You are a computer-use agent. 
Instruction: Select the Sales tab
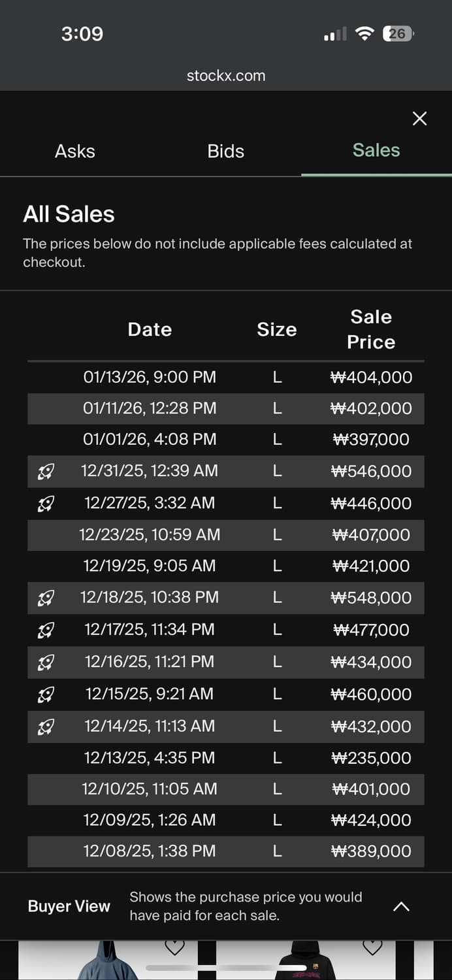point(376,150)
